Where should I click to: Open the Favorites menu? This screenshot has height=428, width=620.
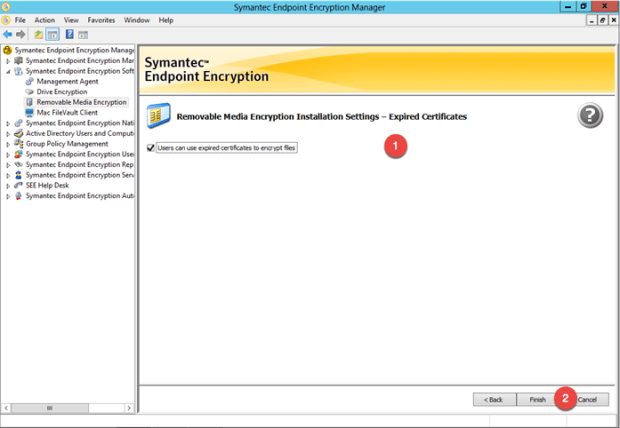pos(101,20)
